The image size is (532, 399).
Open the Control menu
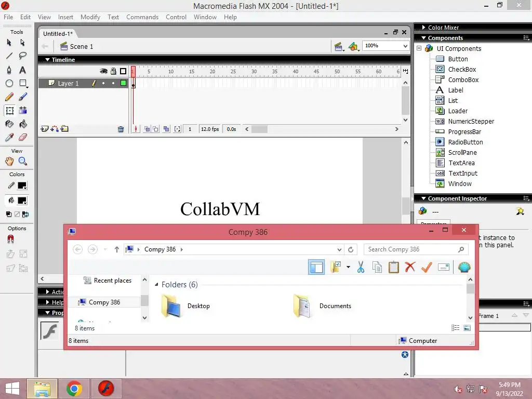click(176, 17)
